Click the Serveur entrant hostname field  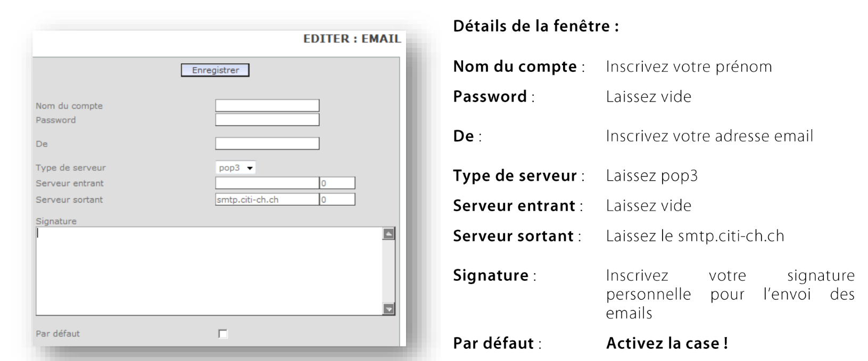267,183
